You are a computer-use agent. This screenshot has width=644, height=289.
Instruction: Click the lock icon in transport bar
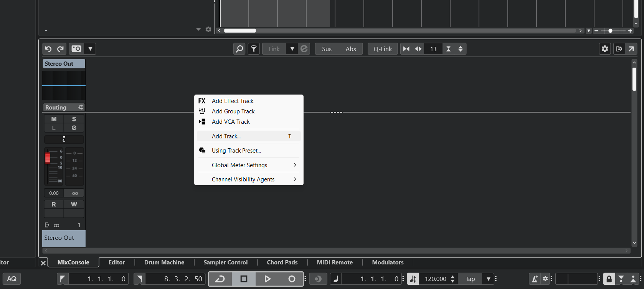[x=609, y=279]
